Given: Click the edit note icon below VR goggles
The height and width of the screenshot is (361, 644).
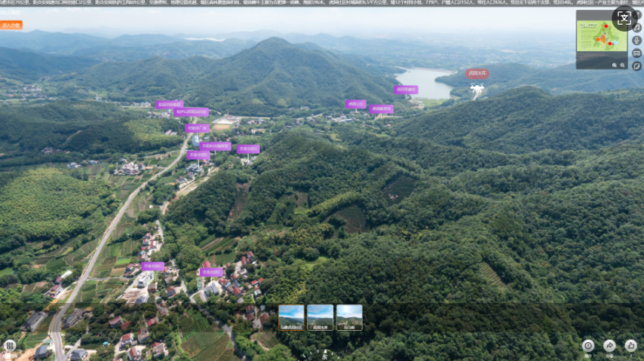Looking at the screenshot, I should (637, 66).
